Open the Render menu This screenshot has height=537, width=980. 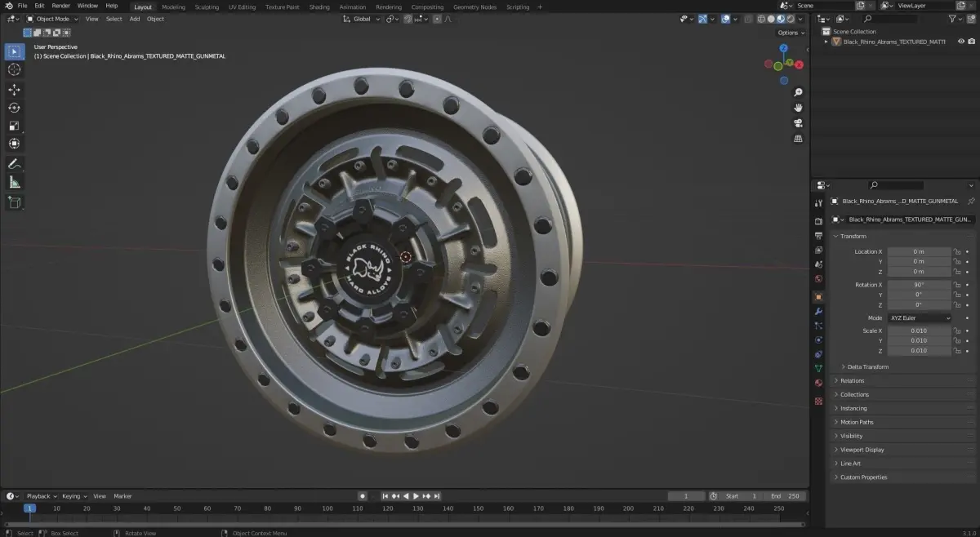[61, 6]
